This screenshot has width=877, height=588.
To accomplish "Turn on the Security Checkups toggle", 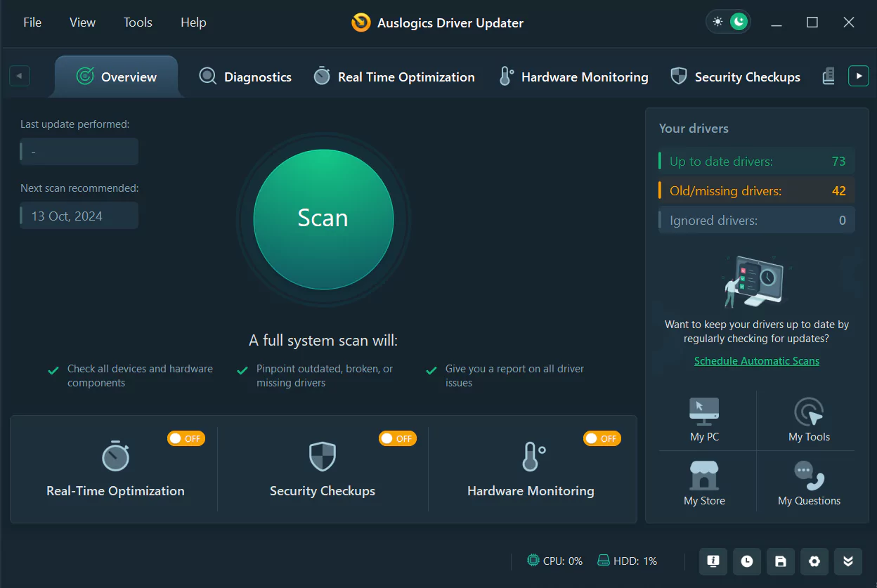I will click(397, 438).
